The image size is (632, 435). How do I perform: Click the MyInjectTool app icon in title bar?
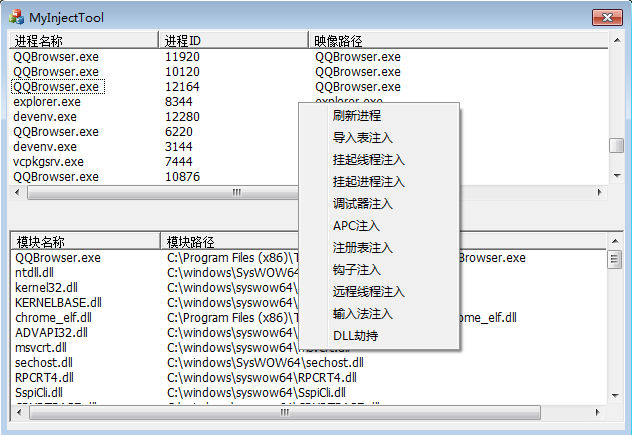[17, 17]
